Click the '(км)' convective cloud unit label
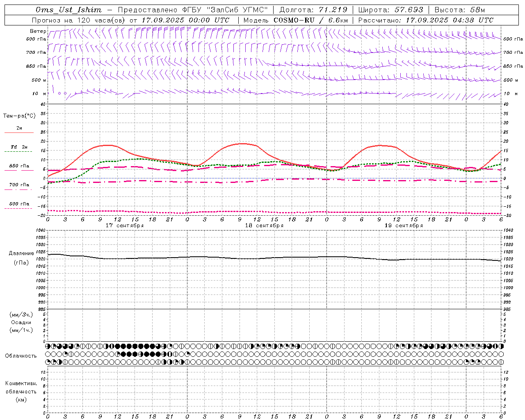This screenshot has height=420, width=525. 21,399
